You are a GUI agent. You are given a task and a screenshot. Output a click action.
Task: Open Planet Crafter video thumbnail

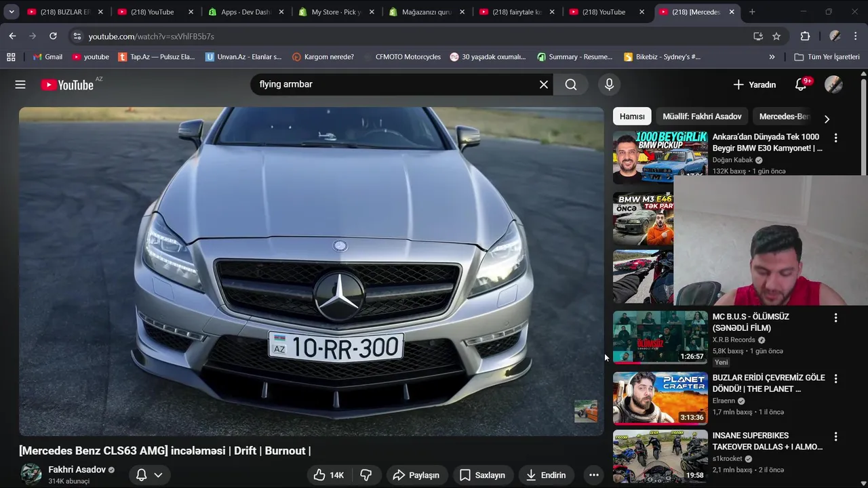point(660,399)
